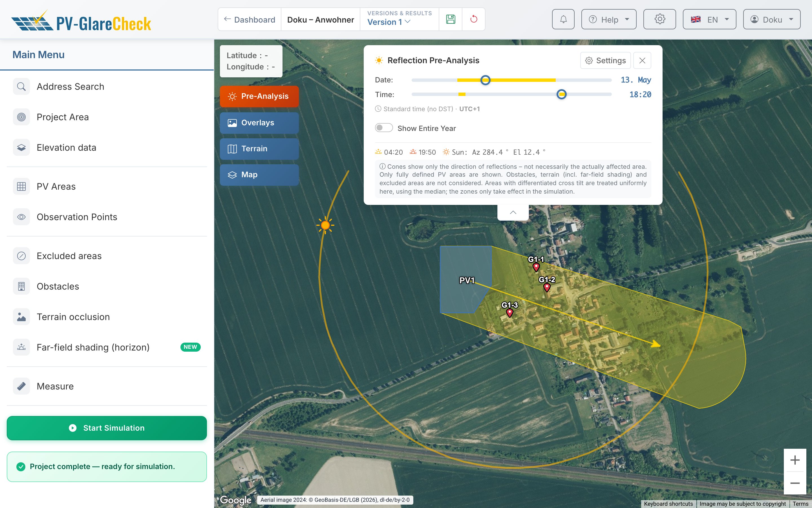
Task: Open the notifications bell
Action: tap(563, 19)
